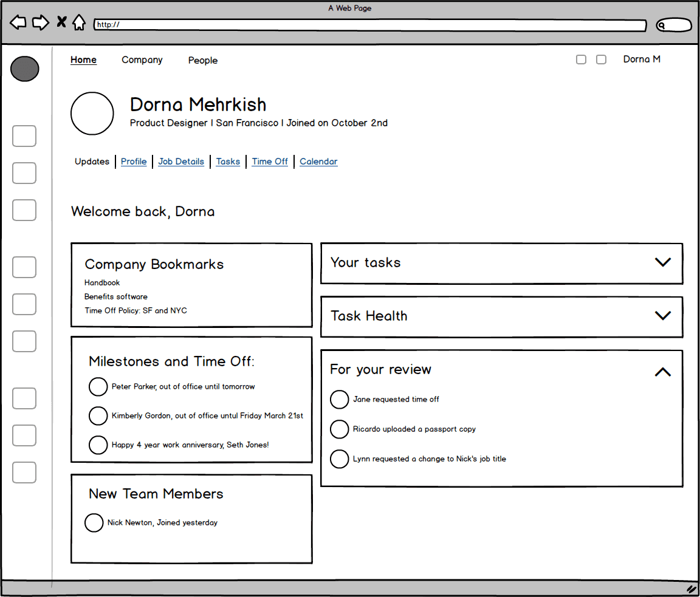
Task: Click Peter Parker out of office text
Action: [x=183, y=387]
